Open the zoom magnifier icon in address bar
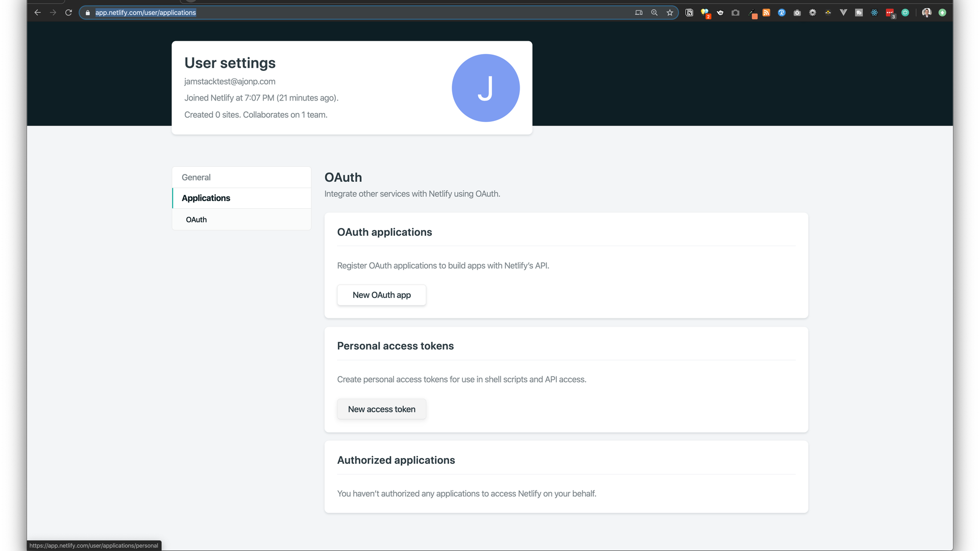This screenshot has width=980, height=551. [x=654, y=13]
